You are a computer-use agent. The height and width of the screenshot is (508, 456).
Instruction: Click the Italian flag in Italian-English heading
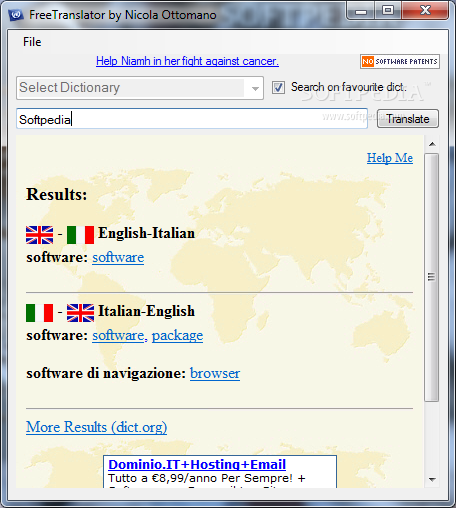tap(40, 313)
